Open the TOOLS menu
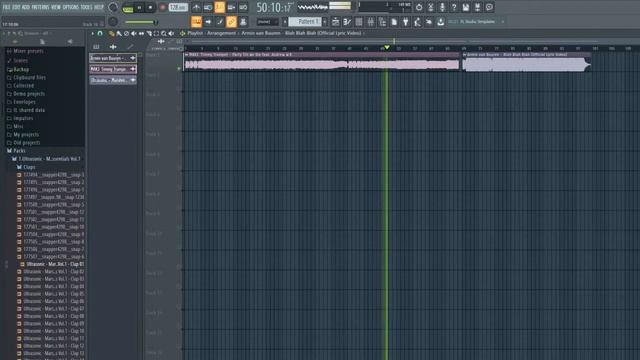640x360 pixels. (x=86, y=7)
